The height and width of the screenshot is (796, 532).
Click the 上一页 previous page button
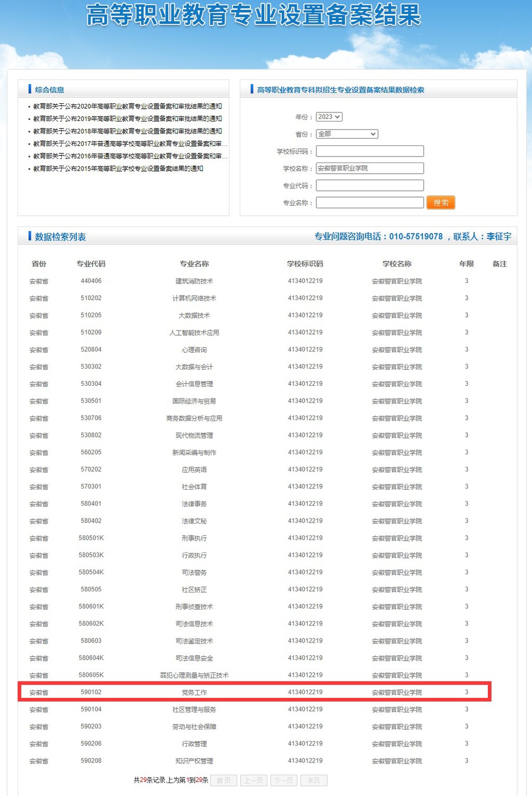tap(253, 781)
